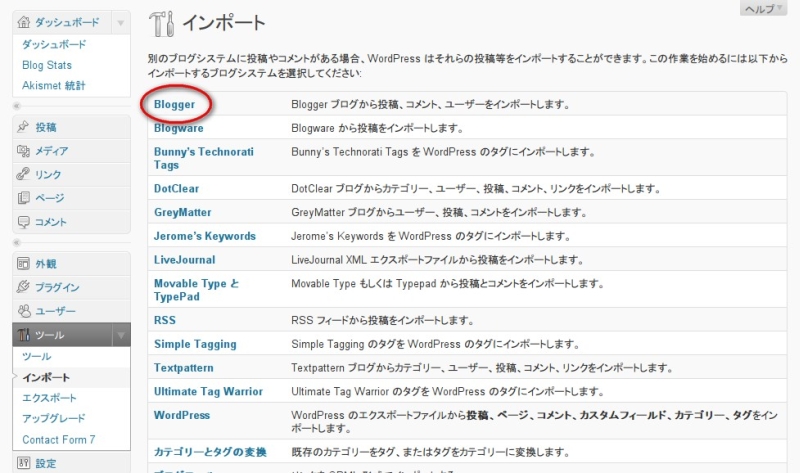800x473 pixels.
Task: Choose Jerome's Keywords importer link
Action: pyautogui.click(x=205, y=236)
